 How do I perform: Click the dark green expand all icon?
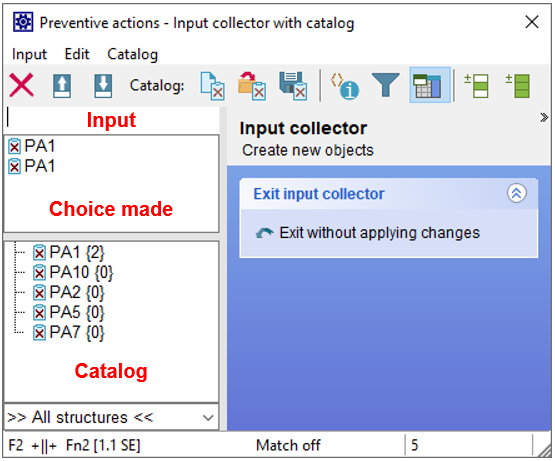(x=517, y=86)
